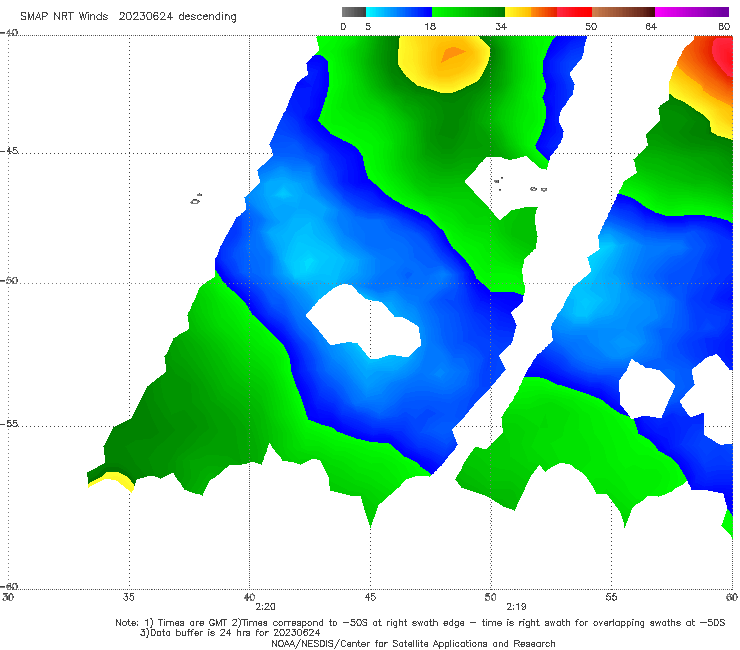Viewport: 740px width, 650px height.
Task: Click the '2:19' swath time label
Action: point(516,607)
